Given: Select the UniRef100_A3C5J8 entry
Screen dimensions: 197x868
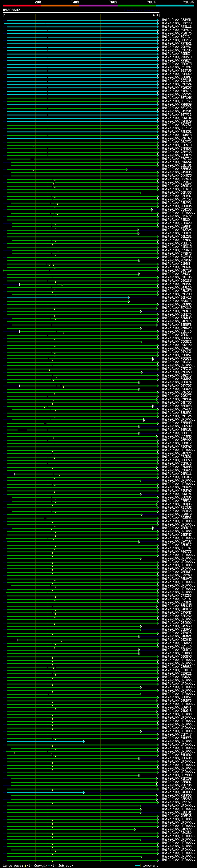Looking at the screenshot, I should coord(177,145).
